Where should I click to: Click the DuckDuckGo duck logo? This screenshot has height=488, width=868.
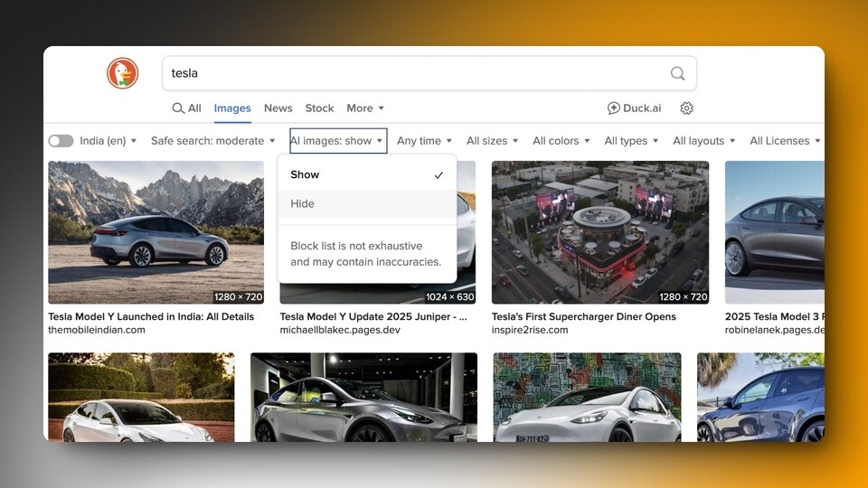(x=122, y=73)
